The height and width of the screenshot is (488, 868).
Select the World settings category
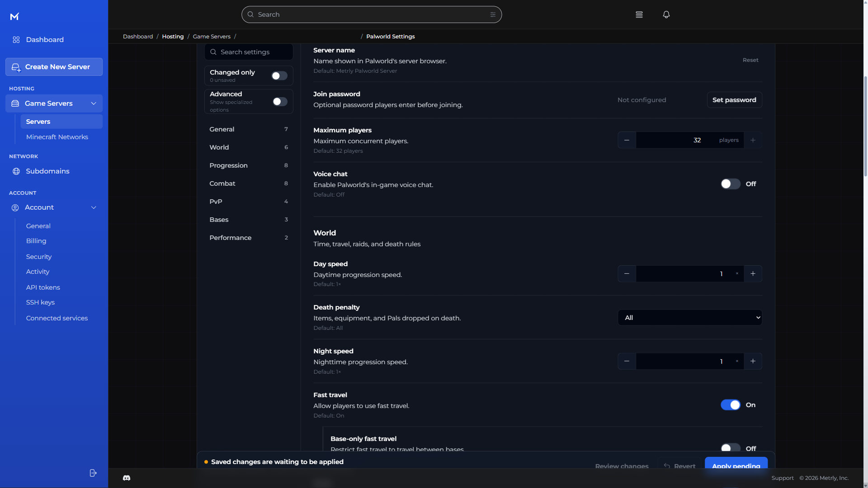(x=248, y=147)
